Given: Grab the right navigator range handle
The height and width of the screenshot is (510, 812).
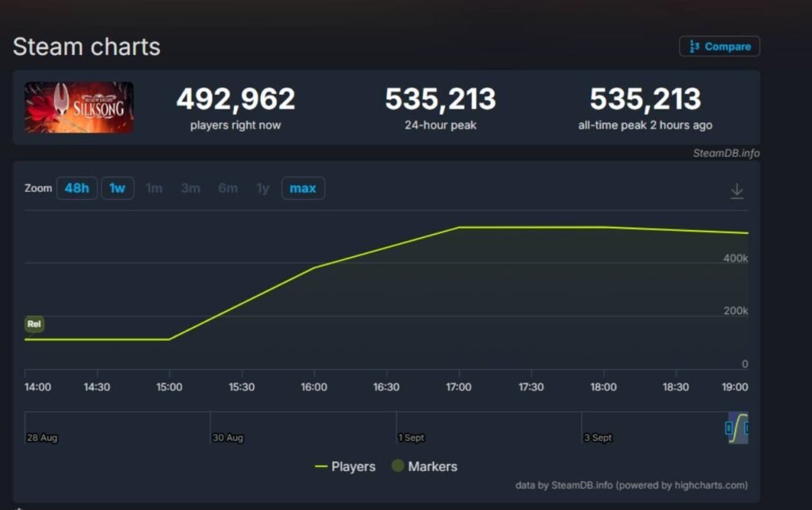Looking at the screenshot, I should click(746, 428).
